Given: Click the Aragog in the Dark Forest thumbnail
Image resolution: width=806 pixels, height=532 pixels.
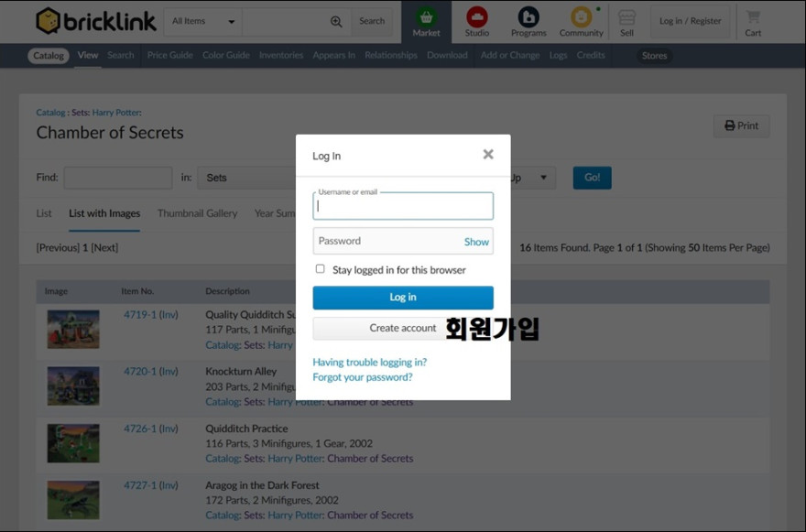Looking at the screenshot, I should point(73,500).
